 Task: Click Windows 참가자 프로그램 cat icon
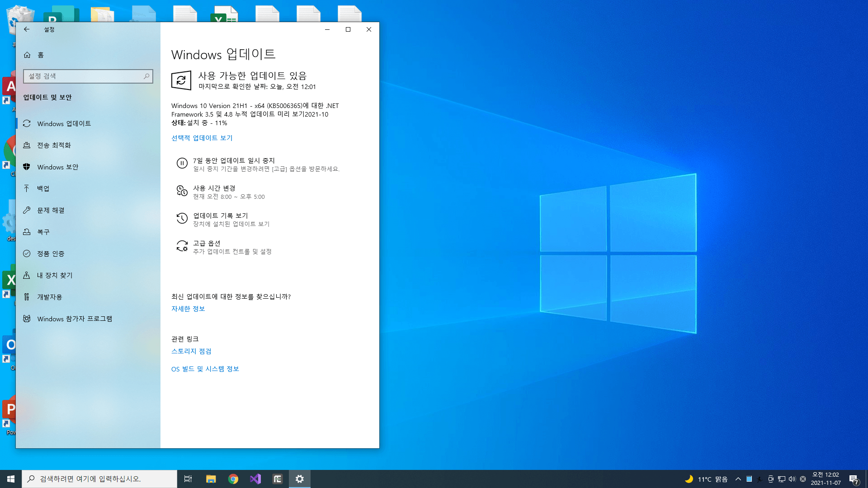click(x=27, y=319)
